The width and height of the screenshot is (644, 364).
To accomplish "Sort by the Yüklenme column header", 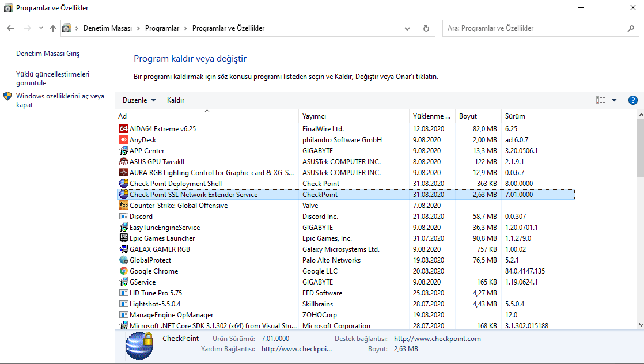I will [432, 116].
